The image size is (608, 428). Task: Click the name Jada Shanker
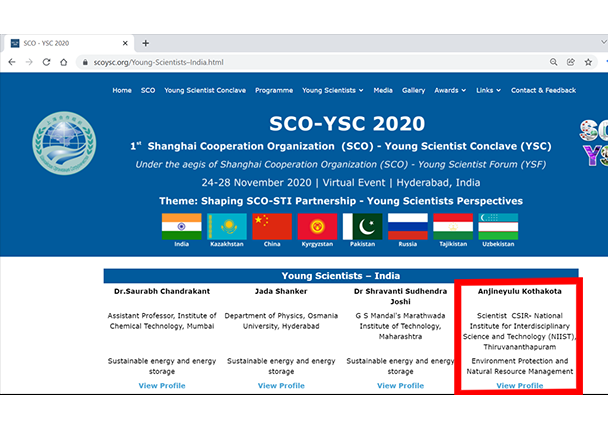[281, 291]
